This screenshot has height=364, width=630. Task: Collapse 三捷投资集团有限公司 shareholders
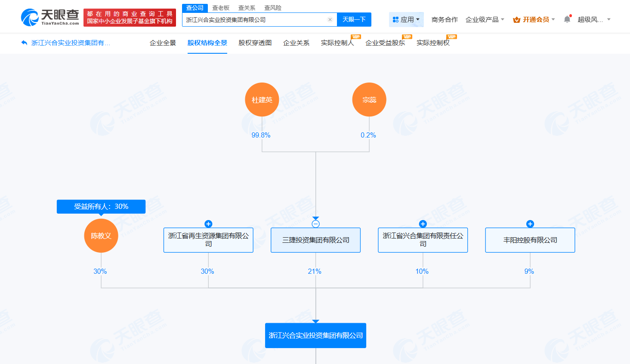316,224
